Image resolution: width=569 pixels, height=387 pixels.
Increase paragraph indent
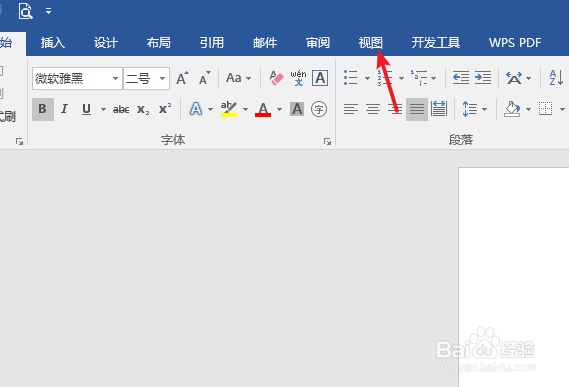pyautogui.click(x=483, y=78)
